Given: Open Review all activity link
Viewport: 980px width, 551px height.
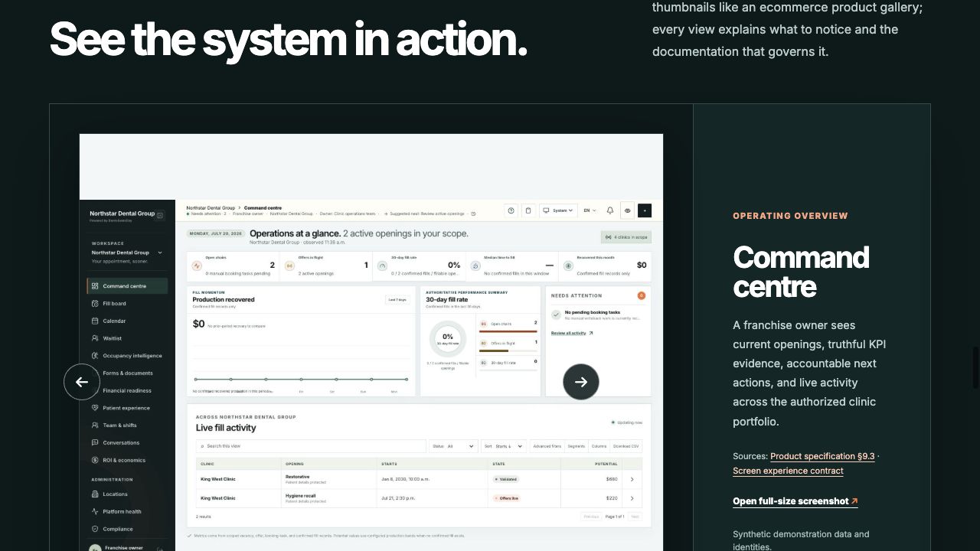Looking at the screenshot, I should 572,334.
